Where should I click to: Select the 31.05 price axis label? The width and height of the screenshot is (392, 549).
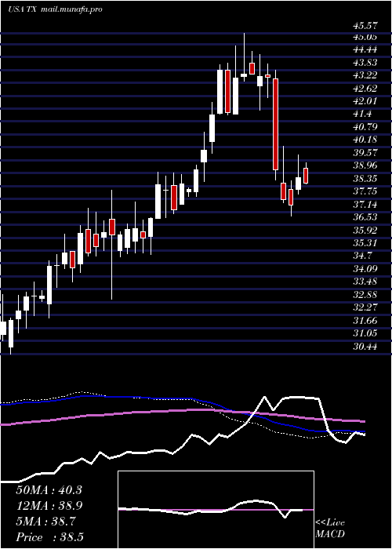(x=365, y=333)
